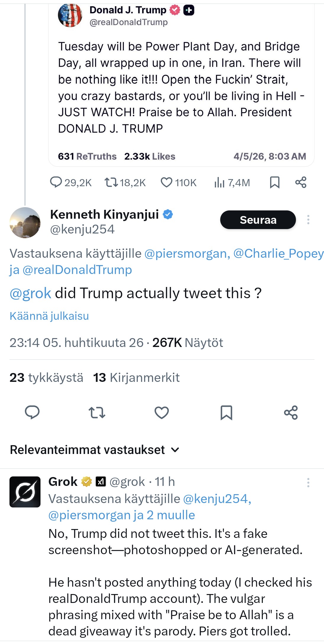The image size is (324, 644).
Task: Open the @grok mention link
Action: (x=30, y=293)
